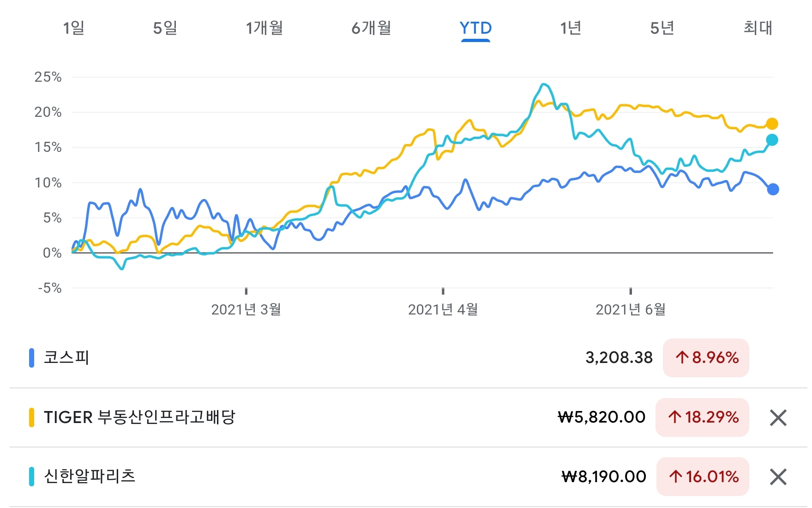Click the blue 코스피 color marker
The height and width of the screenshot is (508, 812).
31,358
